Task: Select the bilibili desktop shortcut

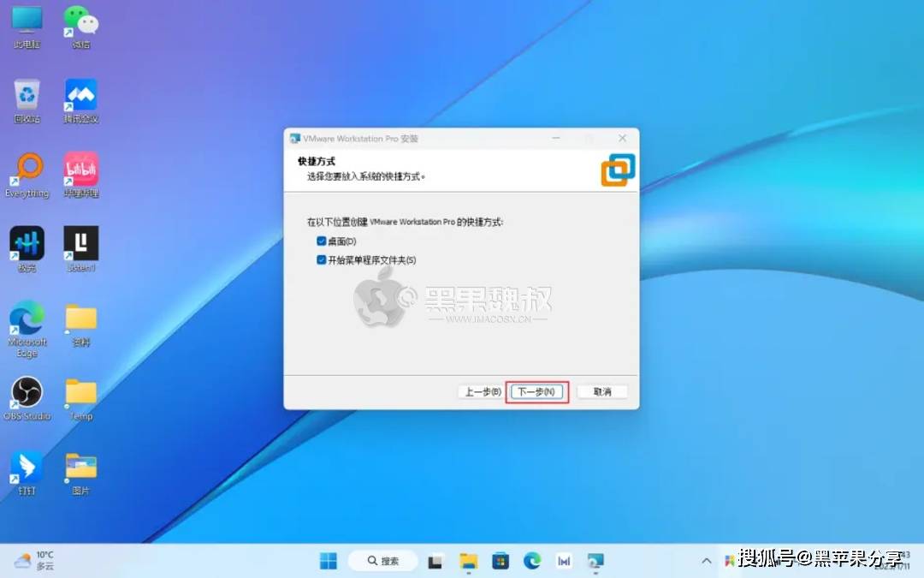Action: 81,176
